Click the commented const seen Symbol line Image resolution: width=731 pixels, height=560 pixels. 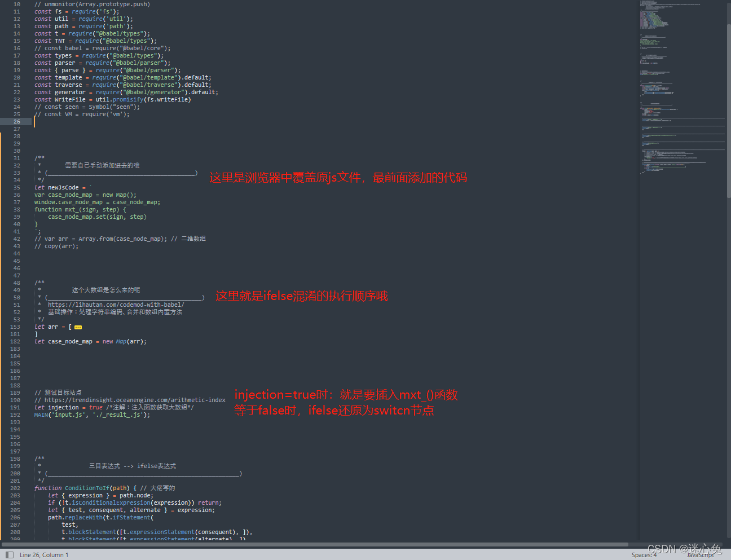pyautogui.click(x=87, y=107)
